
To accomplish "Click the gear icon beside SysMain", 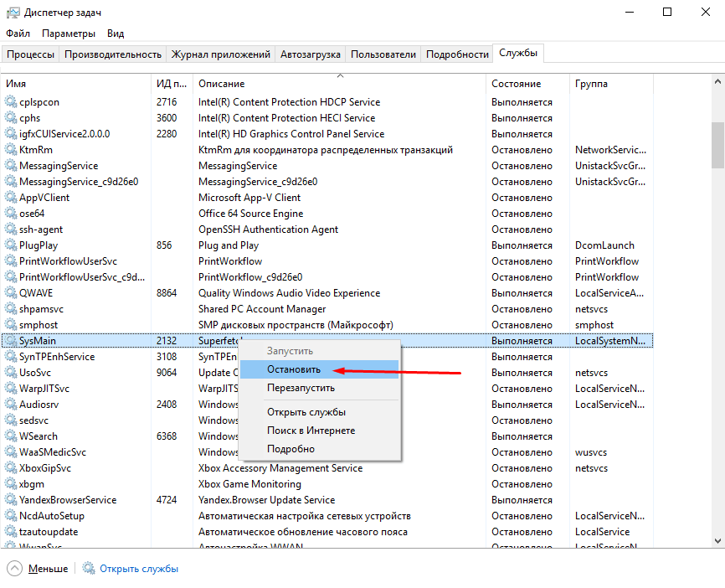I will pyautogui.click(x=10, y=341).
